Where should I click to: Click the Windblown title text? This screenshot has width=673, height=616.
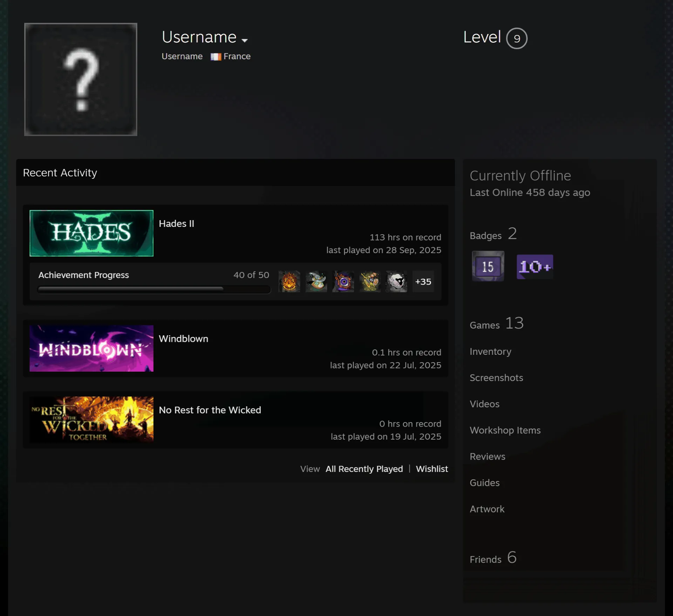[183, 339]
